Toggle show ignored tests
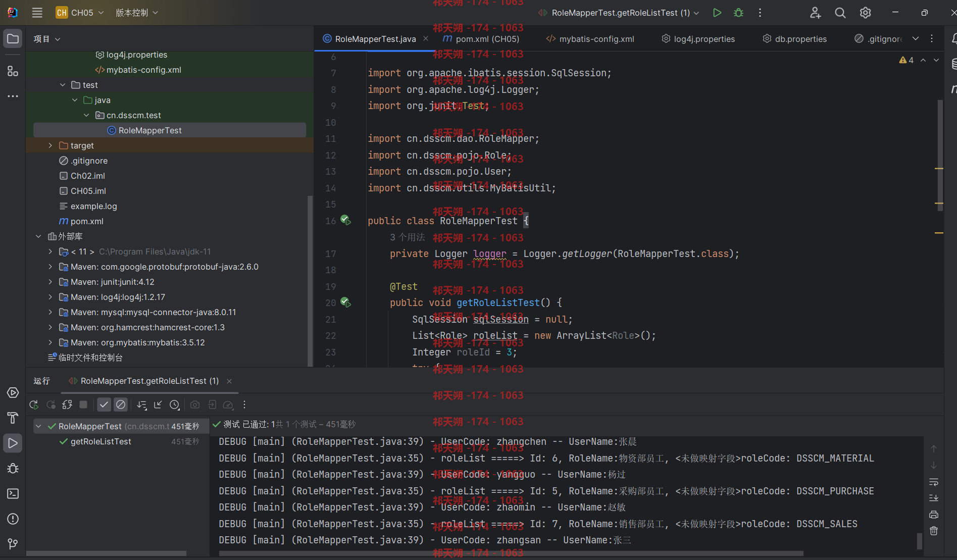 click(x=121, y=404)
